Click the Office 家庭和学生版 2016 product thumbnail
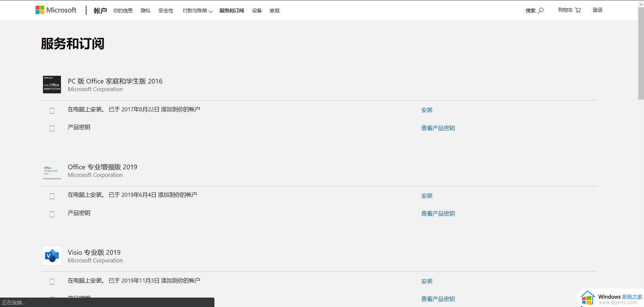644x307 pixels. coord(52,84)
